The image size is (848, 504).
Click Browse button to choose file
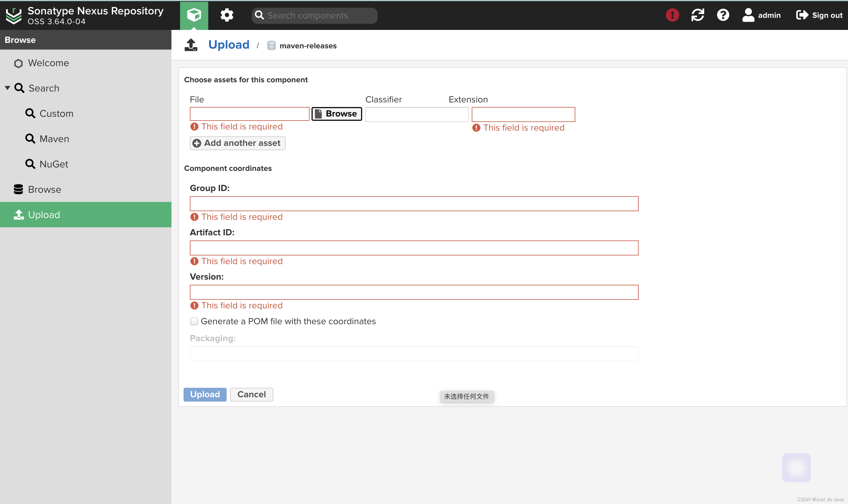[x=337, y=114]
